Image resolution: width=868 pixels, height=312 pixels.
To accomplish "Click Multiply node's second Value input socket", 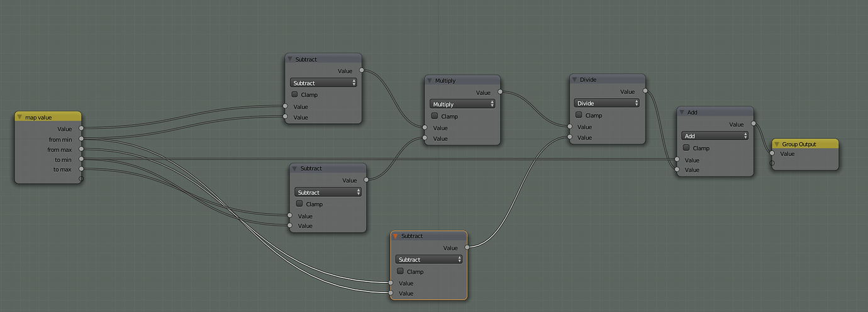I will point(425,138).
